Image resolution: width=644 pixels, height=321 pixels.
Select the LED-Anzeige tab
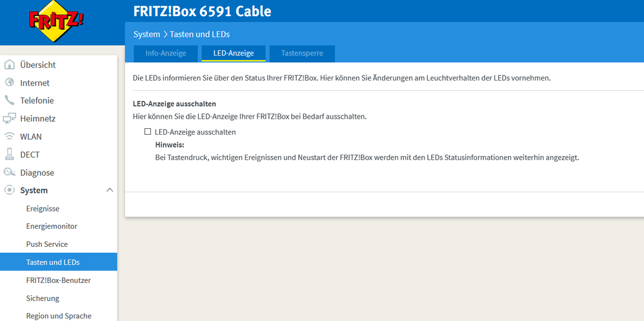click(x=234, y=53)
